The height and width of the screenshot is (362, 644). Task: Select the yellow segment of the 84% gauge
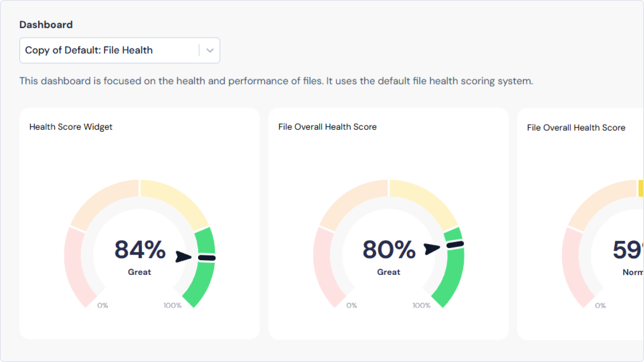176,198
